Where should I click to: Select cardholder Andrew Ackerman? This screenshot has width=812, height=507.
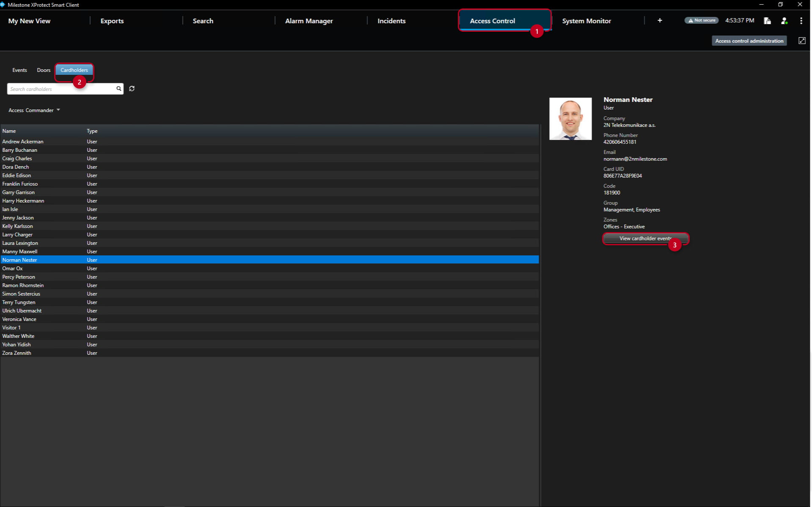(270, 142)
